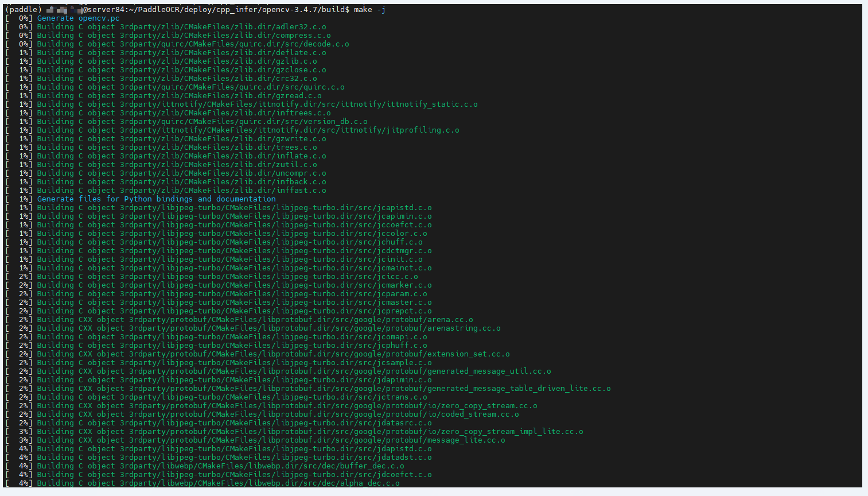
Task: Click the message_lite.cc.o build line
Action: [255, 440]
